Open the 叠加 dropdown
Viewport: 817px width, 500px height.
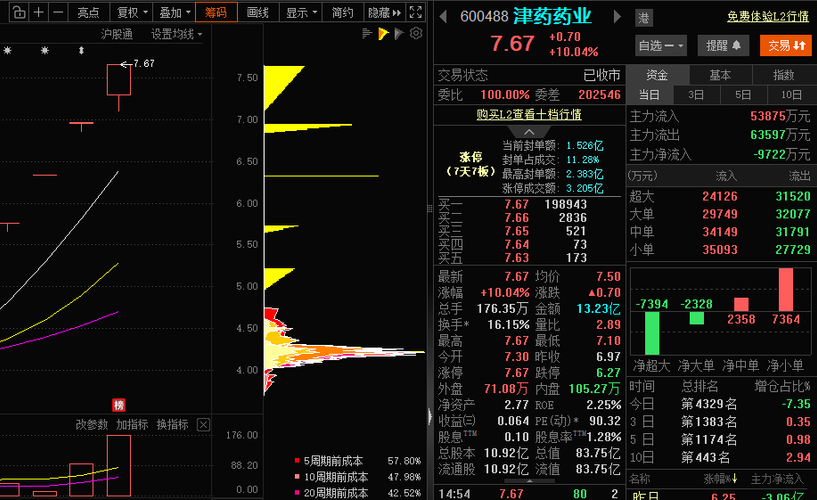(175, 12)
